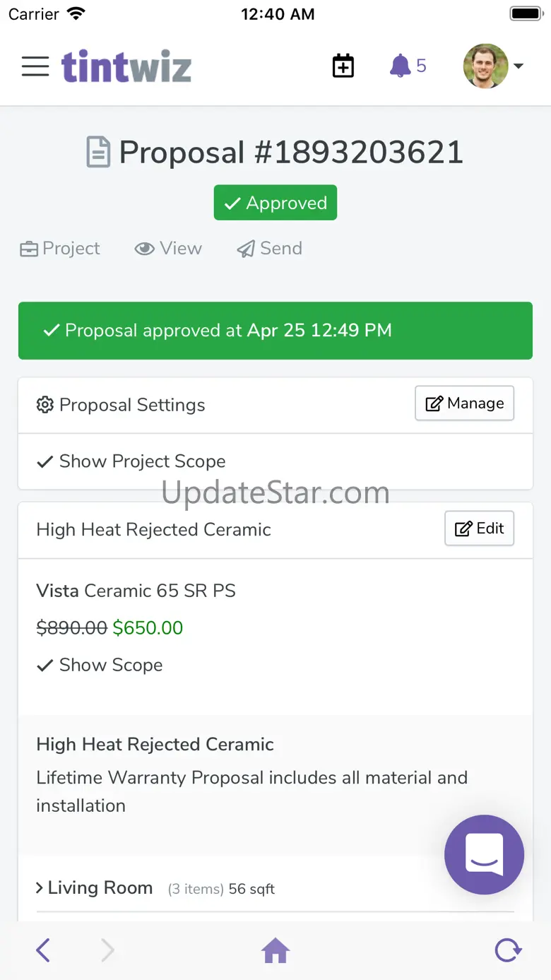Click the Manage button

pyautogui.click(x=464, y=403)
